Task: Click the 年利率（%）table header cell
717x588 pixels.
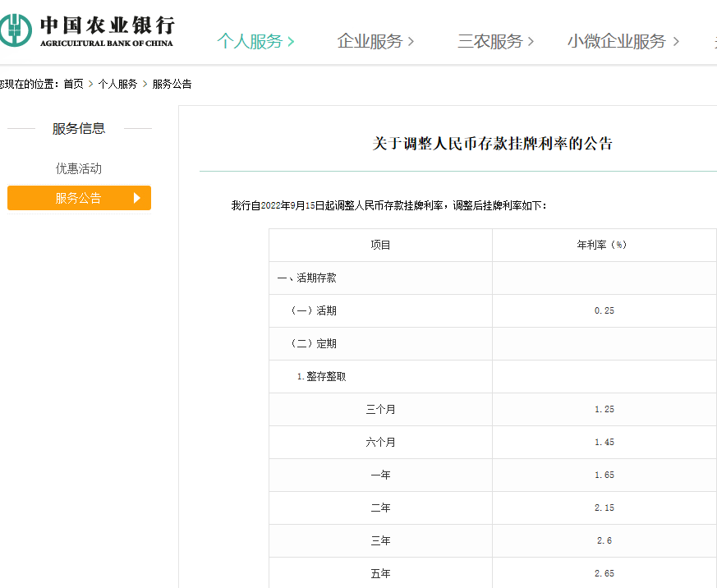Action: point(604,245)
